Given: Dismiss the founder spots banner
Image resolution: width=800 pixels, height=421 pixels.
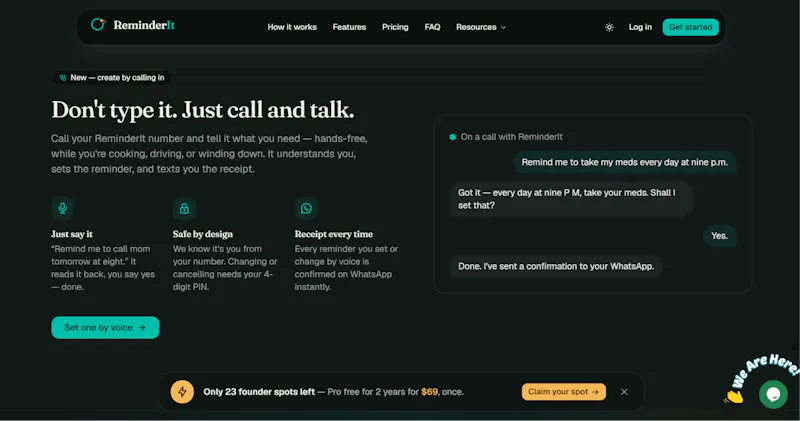Looking at the screenshot, I should click(x=624, y=392).
